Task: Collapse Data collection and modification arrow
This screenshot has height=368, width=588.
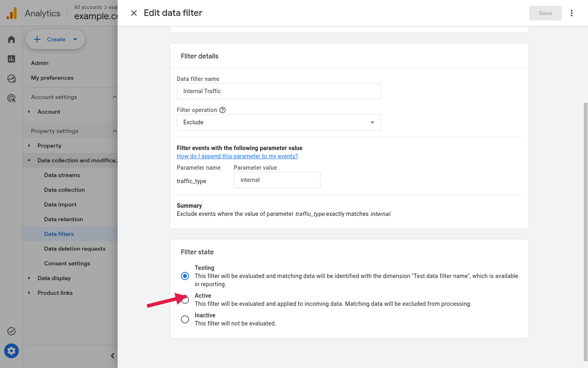Action: coord(29,160)
